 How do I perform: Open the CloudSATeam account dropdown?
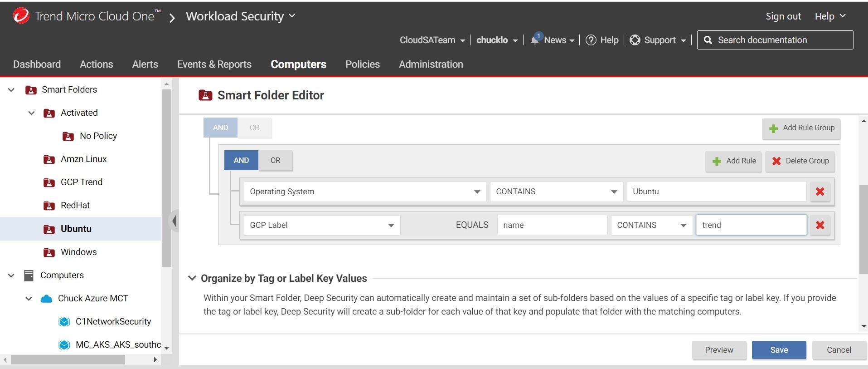(432, 40)
